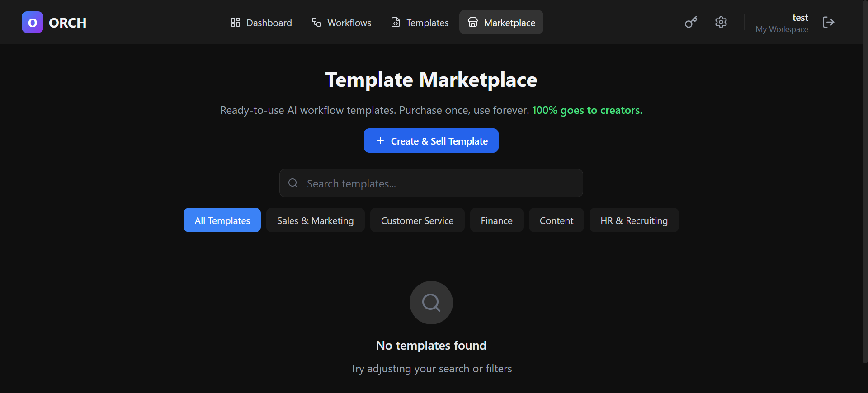Click the magnifier icon in search bar
The width and height of the screenshot is (868, 393).
[x=293, y=183]
